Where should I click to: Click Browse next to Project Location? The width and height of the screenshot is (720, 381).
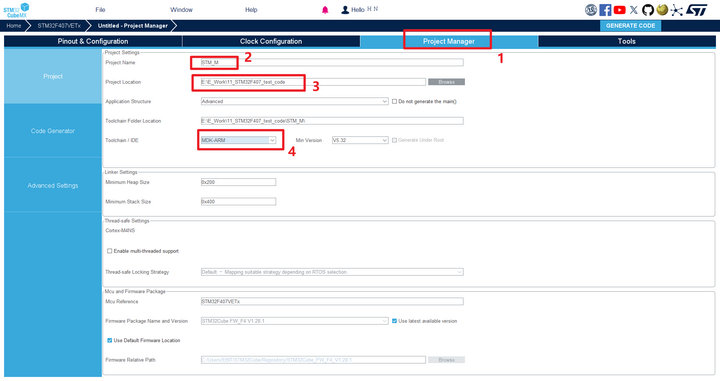446,82
